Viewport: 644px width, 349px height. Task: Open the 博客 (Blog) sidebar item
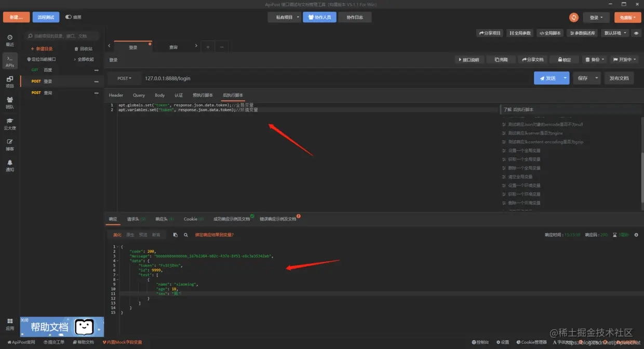pos(10,144)
